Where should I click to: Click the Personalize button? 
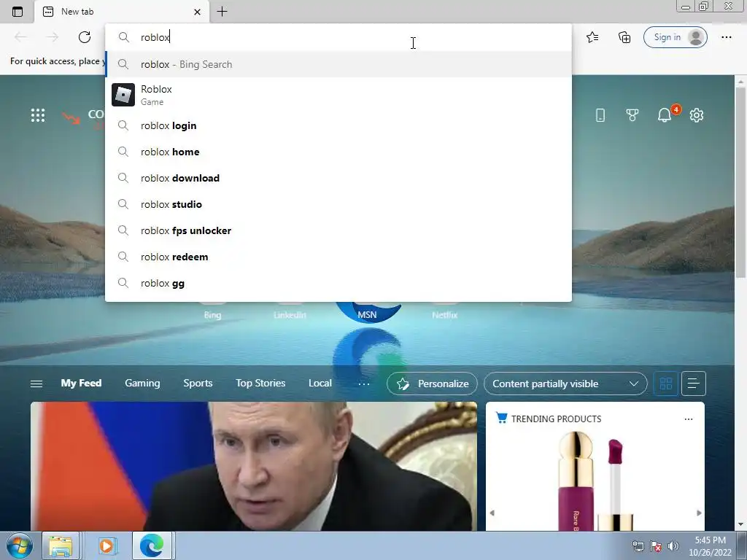coord(432,384)
